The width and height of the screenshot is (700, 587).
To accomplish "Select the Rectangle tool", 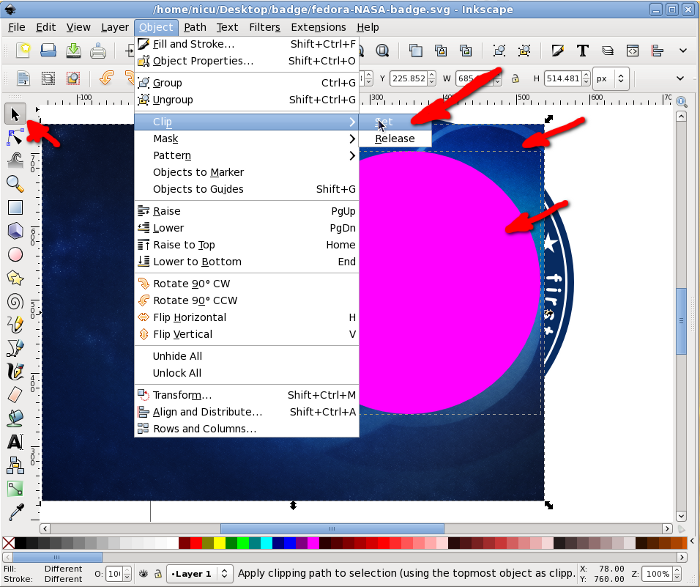I will [x=15, y=208].
